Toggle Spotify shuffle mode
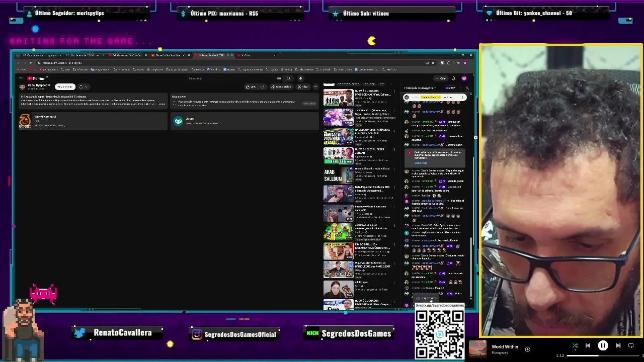 [x=575, y=346]
